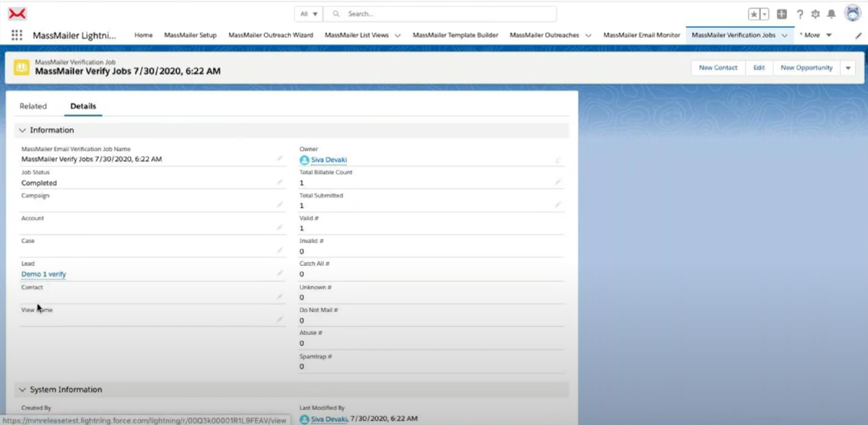Open the MassMailer Outreach Wizard tab
868x425 pixels.
pyautogui.click(x=271, y=35)
